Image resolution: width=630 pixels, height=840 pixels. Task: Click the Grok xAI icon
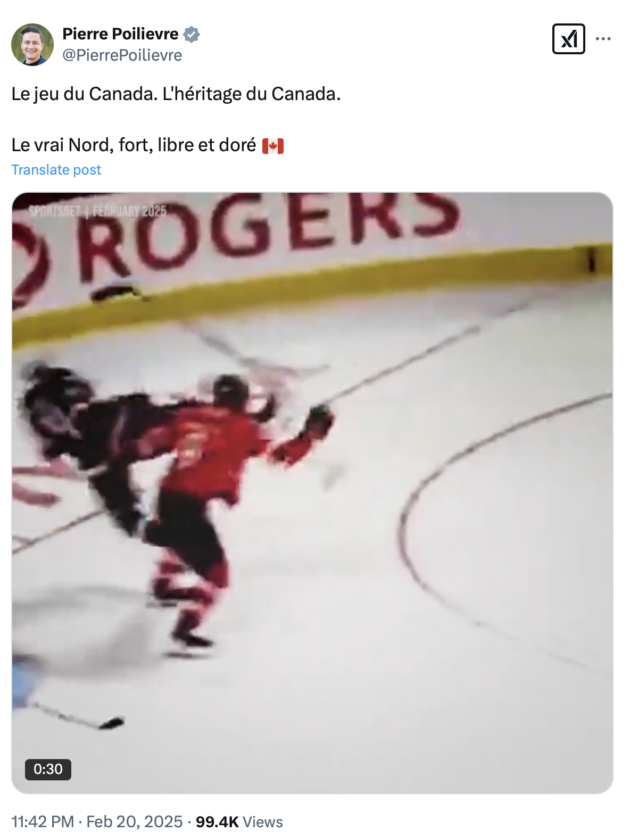tap(568, 39)
